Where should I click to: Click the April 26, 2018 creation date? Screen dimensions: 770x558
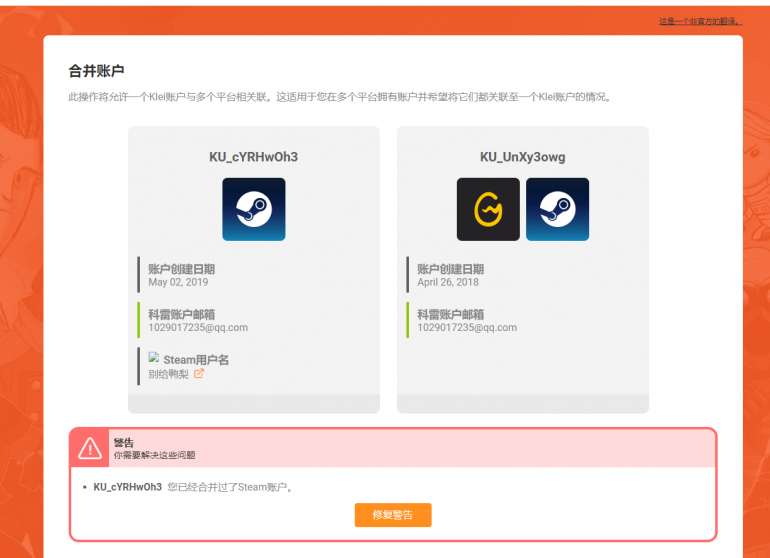448,282
